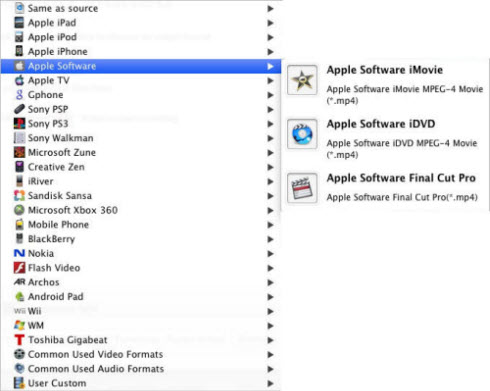Expand the Apple iPad submenu arrow
Image resolution: width=490 pixels, height=391 pixels.
[x=270, y=23]
